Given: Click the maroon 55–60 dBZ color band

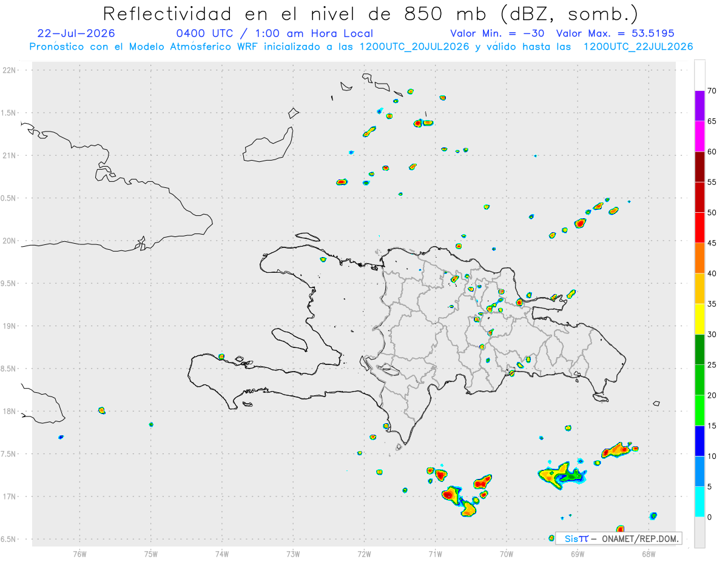Looking at the screenshot, I should (699, 167).
